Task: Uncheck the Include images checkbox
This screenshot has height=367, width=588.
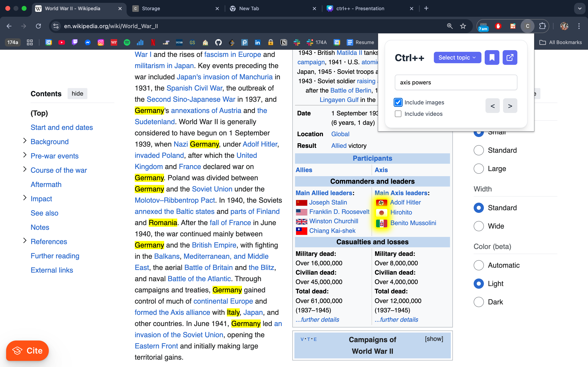Action: pos(398,102)
